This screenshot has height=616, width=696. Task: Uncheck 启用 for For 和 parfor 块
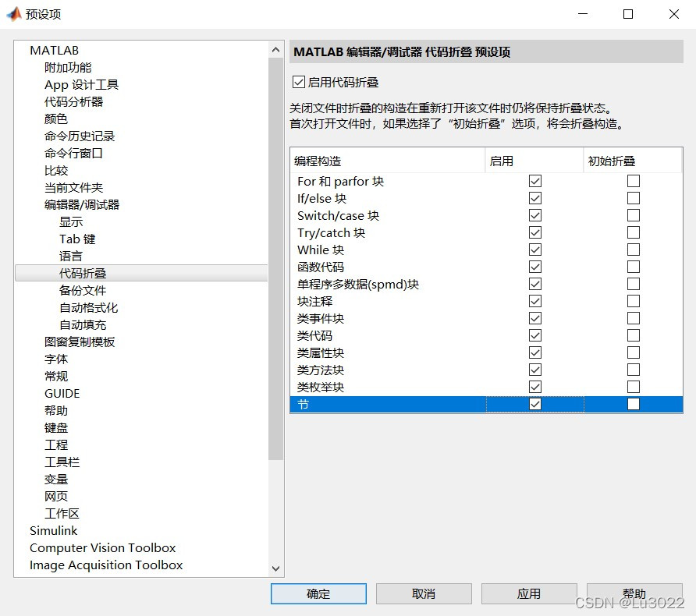click(534, 181)
